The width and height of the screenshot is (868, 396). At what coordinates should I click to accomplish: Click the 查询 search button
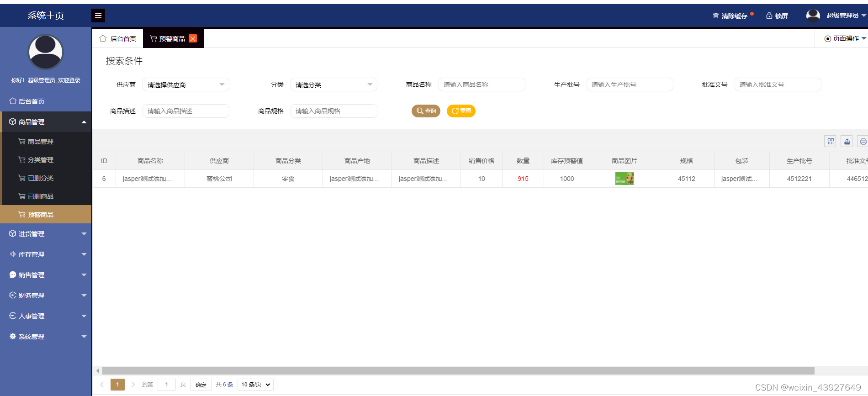click(426, 111)
